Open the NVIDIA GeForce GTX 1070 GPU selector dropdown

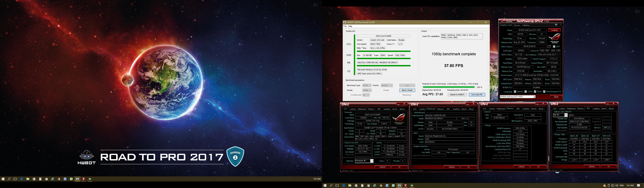coord(518,97)
